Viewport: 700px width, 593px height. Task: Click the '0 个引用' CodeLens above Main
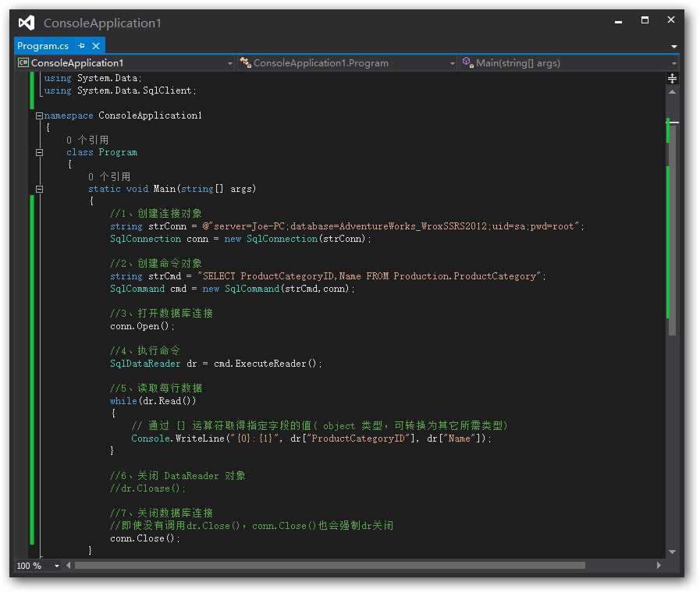point(109,176)
